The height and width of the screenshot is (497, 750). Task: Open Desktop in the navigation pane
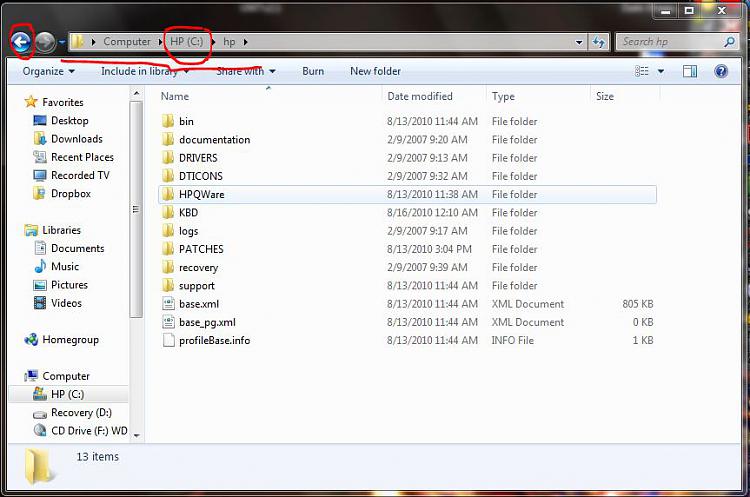[61, 121]
